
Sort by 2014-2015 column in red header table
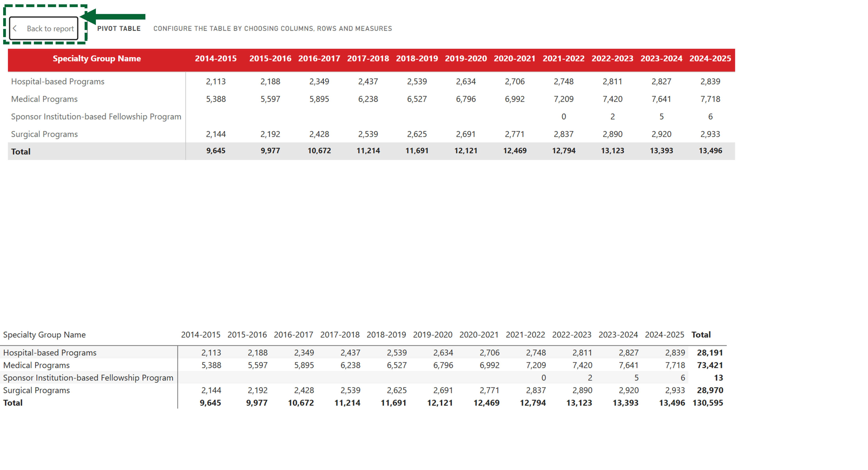tap(216, 58)
